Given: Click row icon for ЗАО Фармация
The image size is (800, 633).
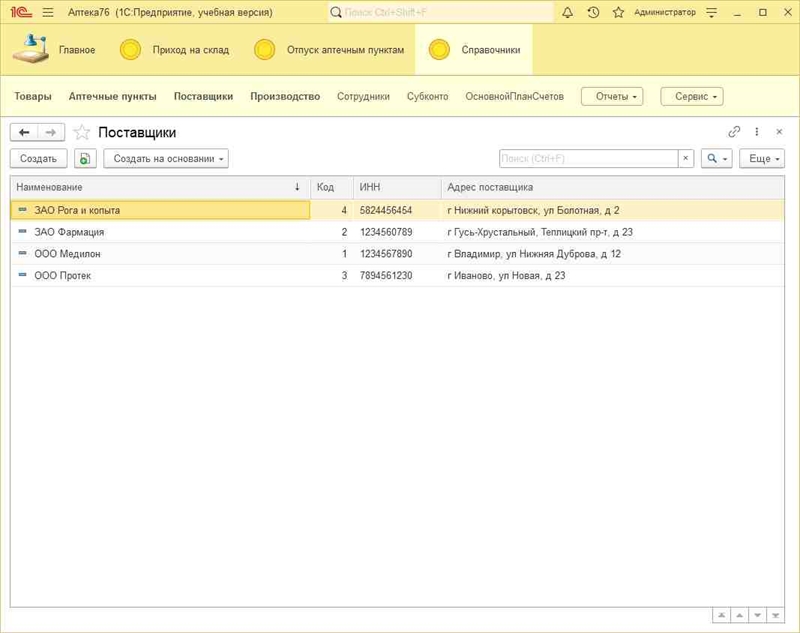Looking at the screenshot, I should [x=22, y=232].
